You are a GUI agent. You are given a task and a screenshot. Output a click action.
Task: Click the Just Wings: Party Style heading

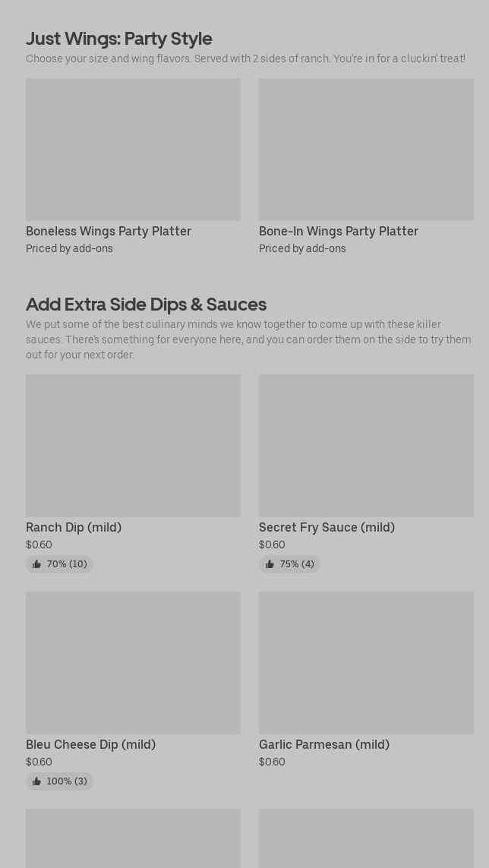point(118,38)
